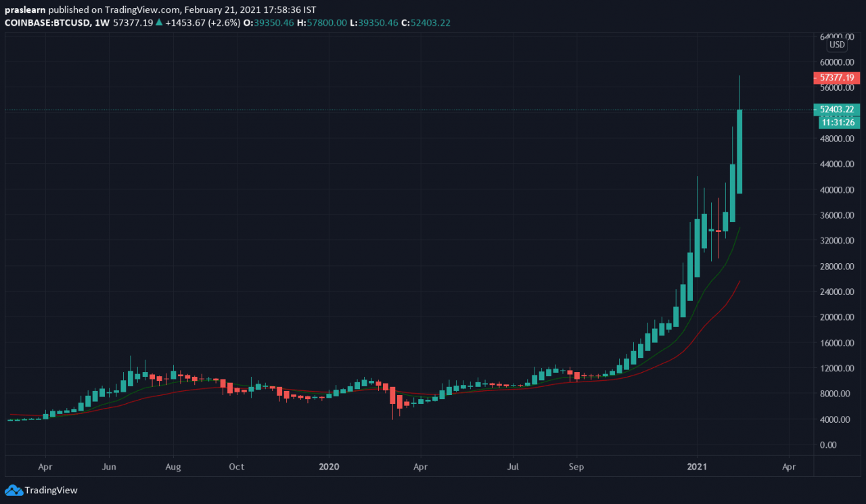Click the 2021 label on time axis

pos(697,466)
